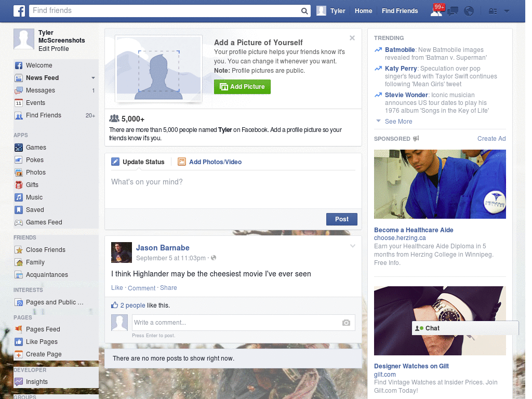Click the Welcome sidebar icon

coord(19,65)
